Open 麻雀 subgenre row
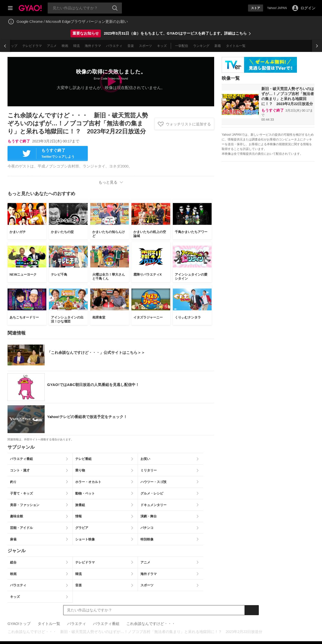The image size is (322, 644). pos(40,539)
